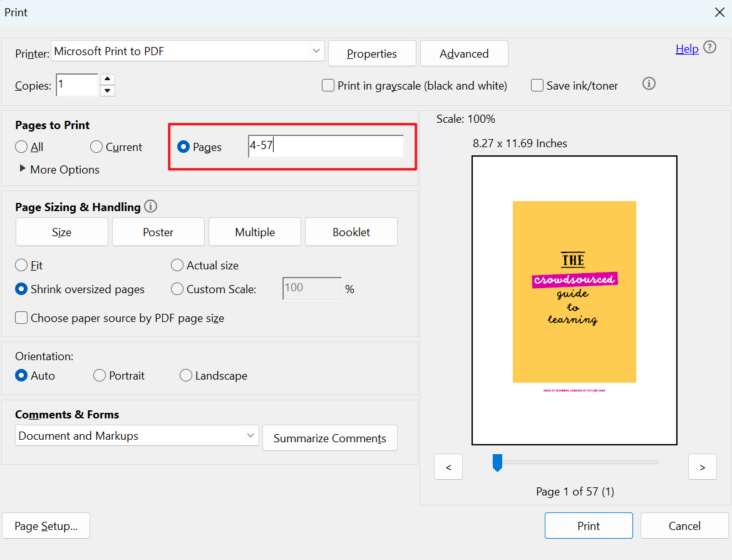Click the info icon beside Save ink/toner
This screenshot has height=560, width=732.
[x=649, y=83]
